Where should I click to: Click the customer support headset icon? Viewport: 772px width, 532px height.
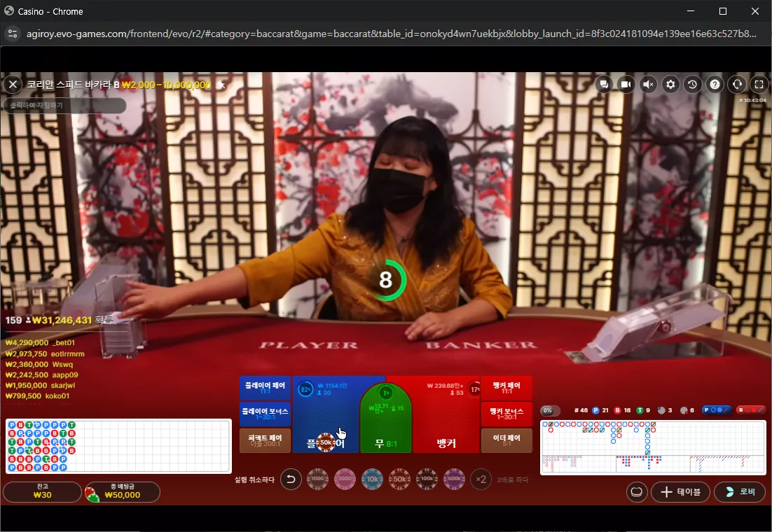tap(737, 85)
